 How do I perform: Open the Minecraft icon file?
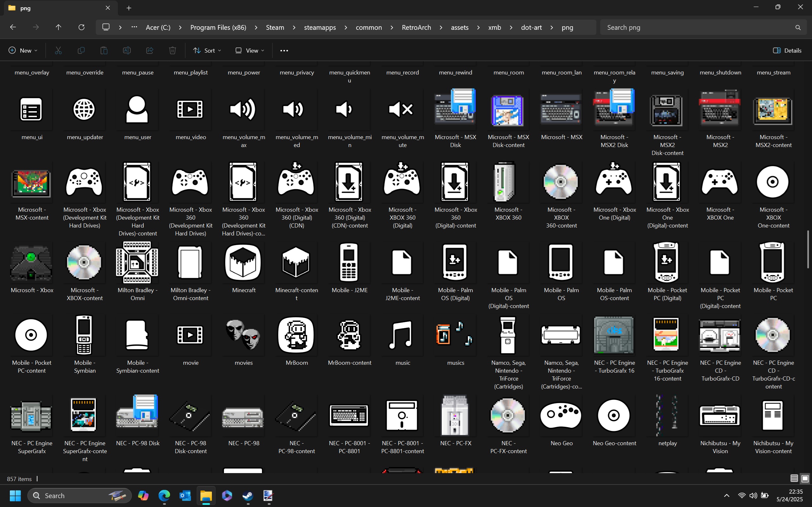coord(243,263)
